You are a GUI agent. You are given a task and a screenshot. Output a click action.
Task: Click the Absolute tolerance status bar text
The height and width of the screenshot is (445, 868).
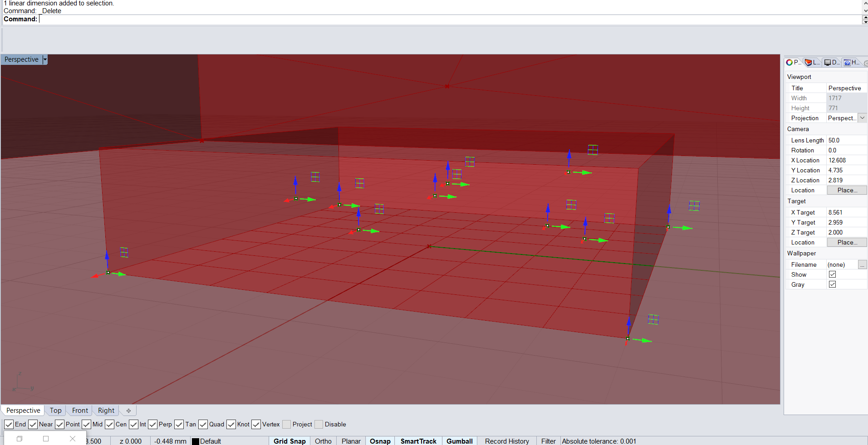click(x=599, y=441)
